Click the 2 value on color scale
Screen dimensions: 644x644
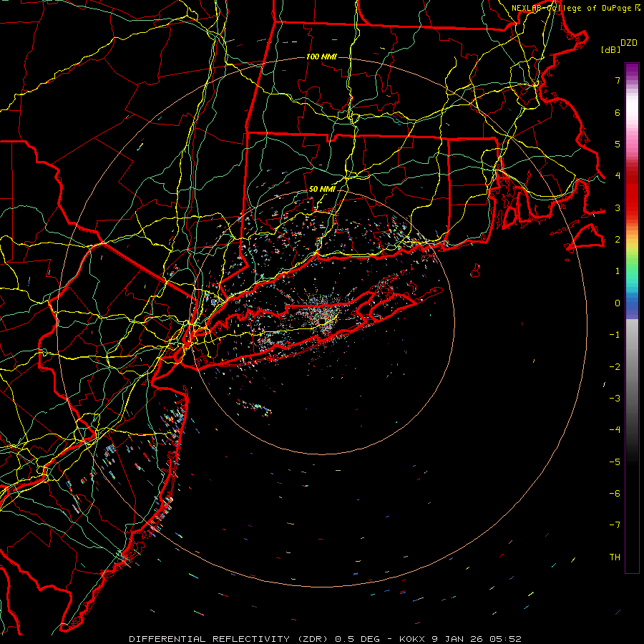[618, 240]
